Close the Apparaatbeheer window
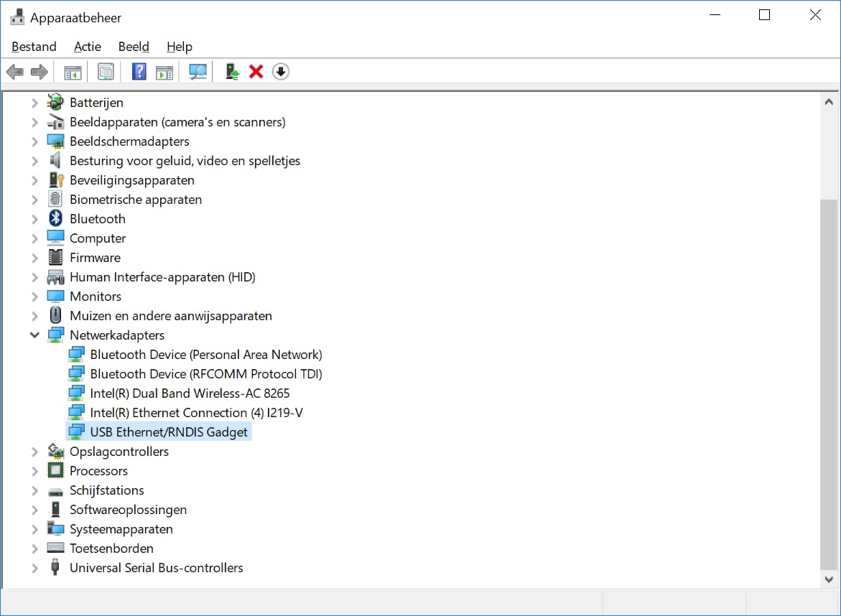The image size is (841, 616). click(x=815, y=15)
